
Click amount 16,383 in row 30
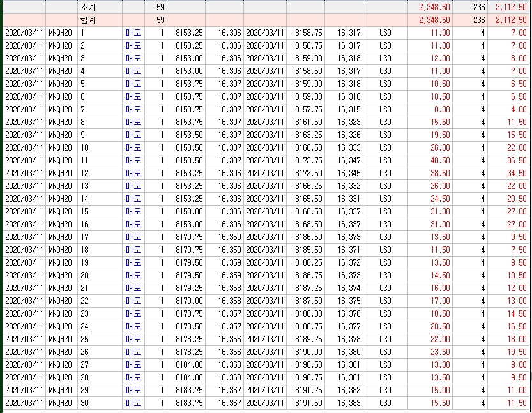click(349, 403)
